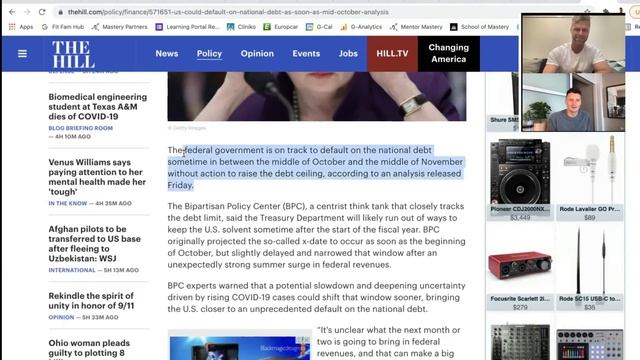Click the article's header photo
Screen dimensions: 640x360
point(317,96)
